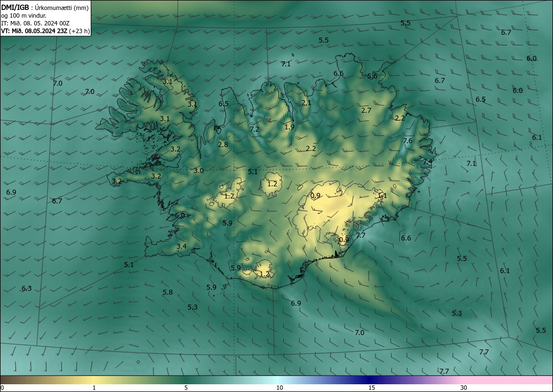Select the '15' tick label of the color scale
Screen dimensions: 553x392
tap(372, 388)
